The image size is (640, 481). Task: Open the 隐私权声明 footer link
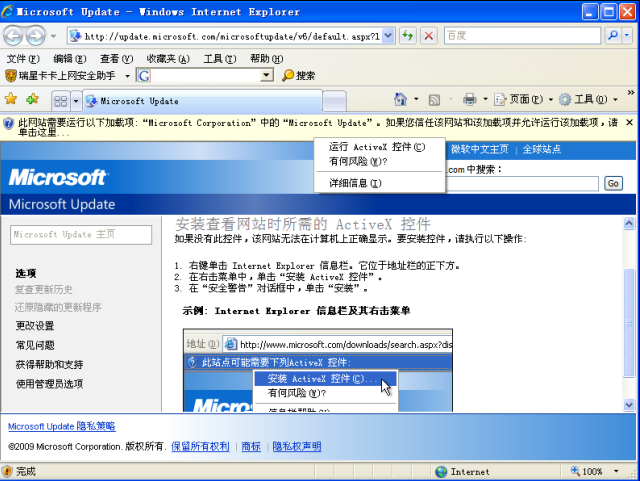point(297,446)
